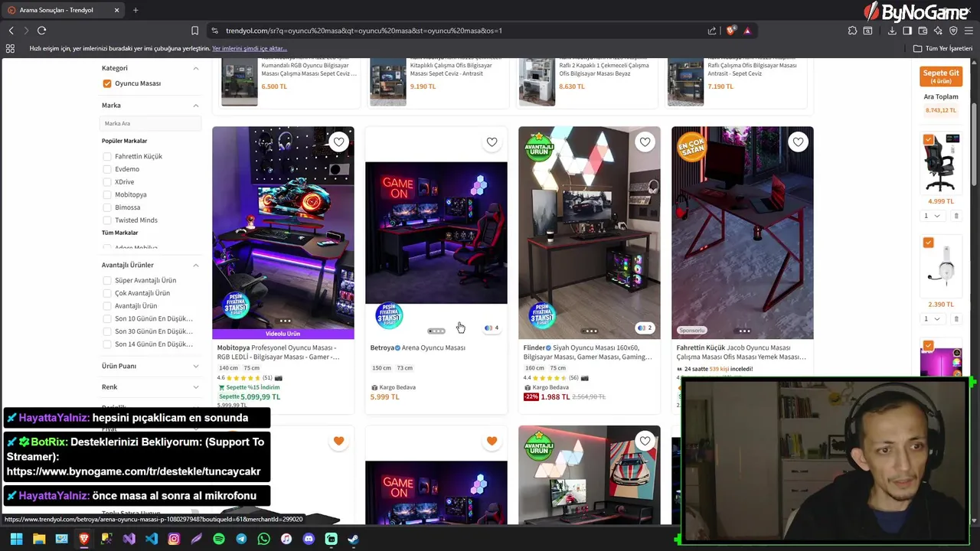Open the share icon in address bar

pyautogui.click(x=712, y=31)
